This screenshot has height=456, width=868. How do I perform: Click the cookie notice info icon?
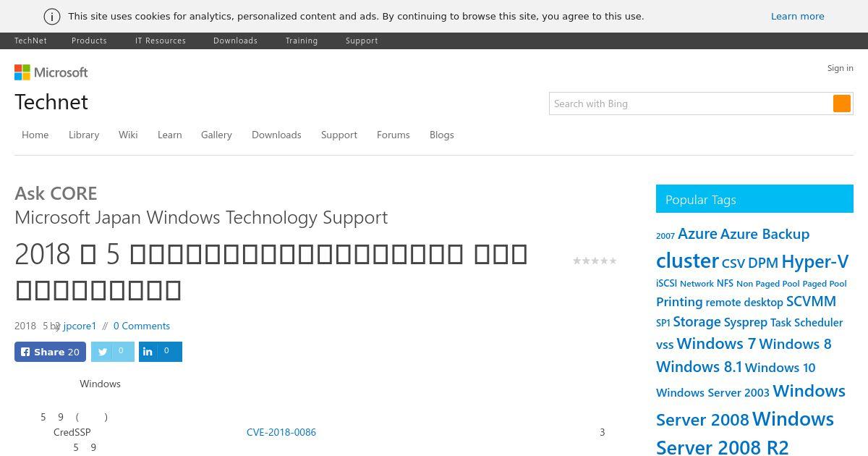[52, 16]
